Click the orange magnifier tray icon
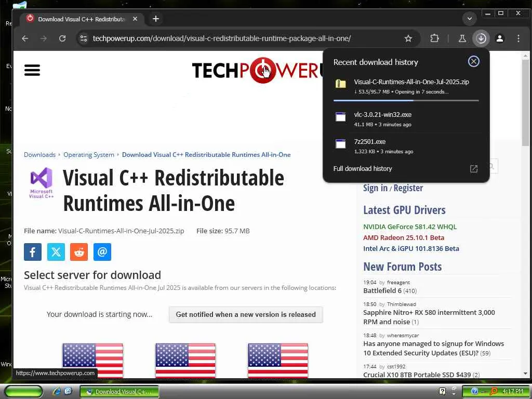The width and height of the screenshot is (532, 399). [x=494, y=391]
